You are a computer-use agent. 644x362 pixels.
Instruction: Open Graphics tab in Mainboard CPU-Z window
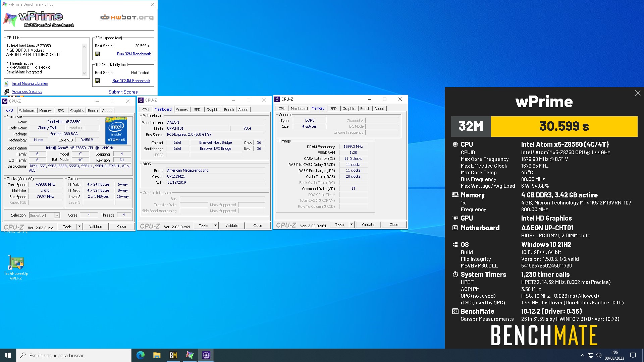(x=213, y=110)
